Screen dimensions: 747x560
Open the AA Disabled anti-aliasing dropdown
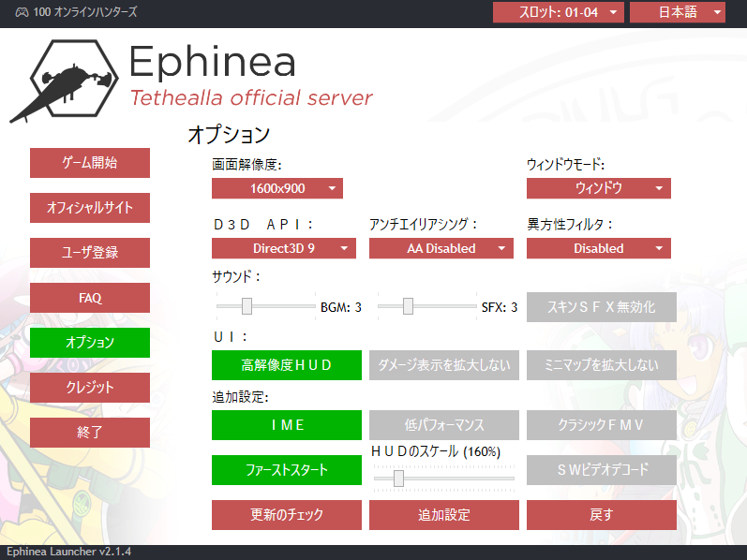tap(441, 248)
